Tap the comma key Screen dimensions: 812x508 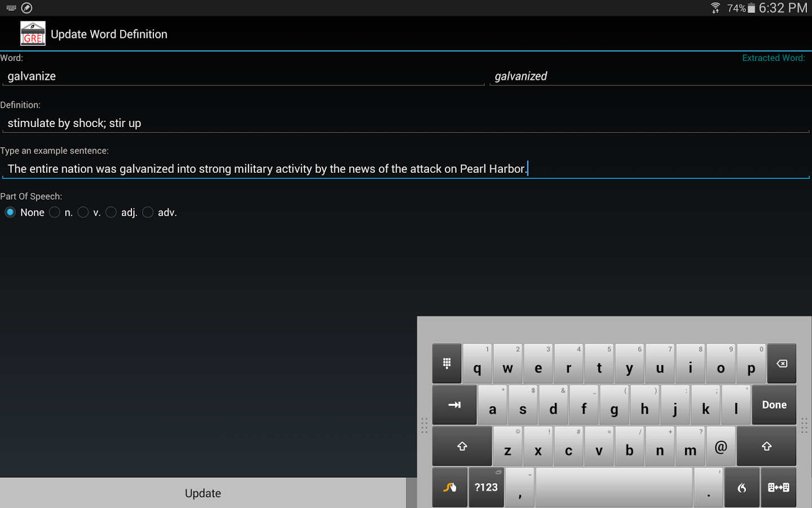tap(520, 487)
